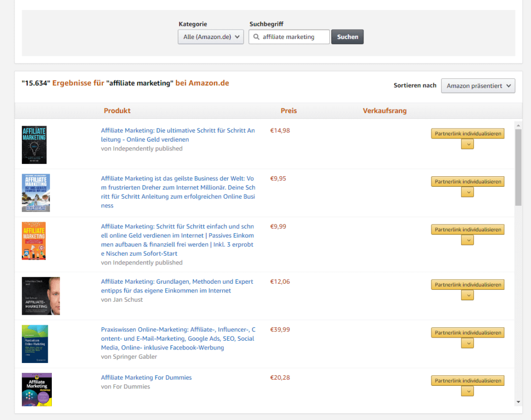Open link Affiliate Marketing For Dummies
Image resolution: width=531 pixels, height=420 pixels.
(146, 377)
